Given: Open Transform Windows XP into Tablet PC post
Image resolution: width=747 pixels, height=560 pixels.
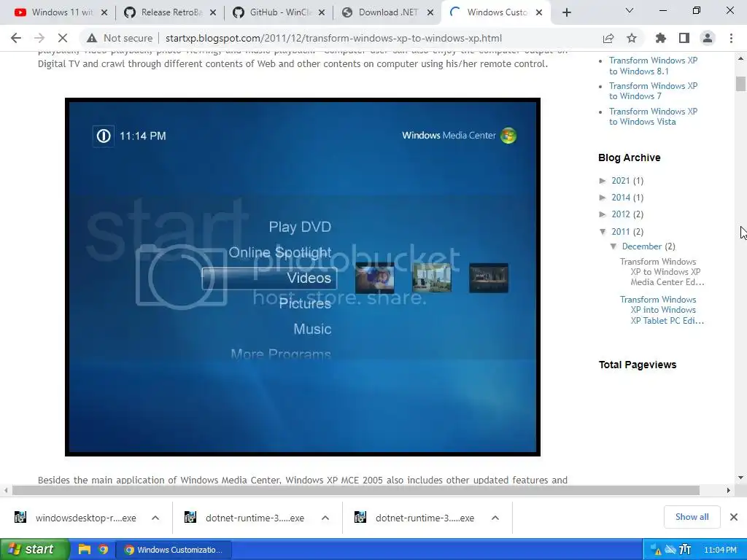Looking at the screenshot, I should [x=662, y=310].
